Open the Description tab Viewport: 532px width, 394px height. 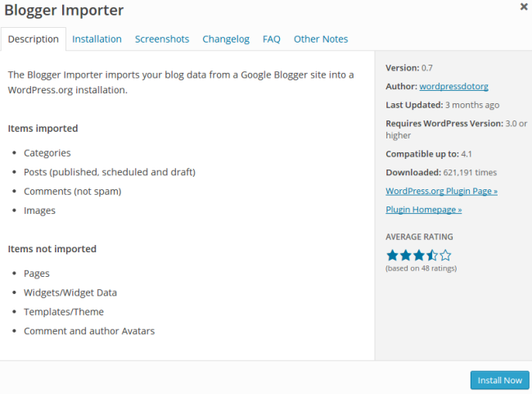click(34, 39)
